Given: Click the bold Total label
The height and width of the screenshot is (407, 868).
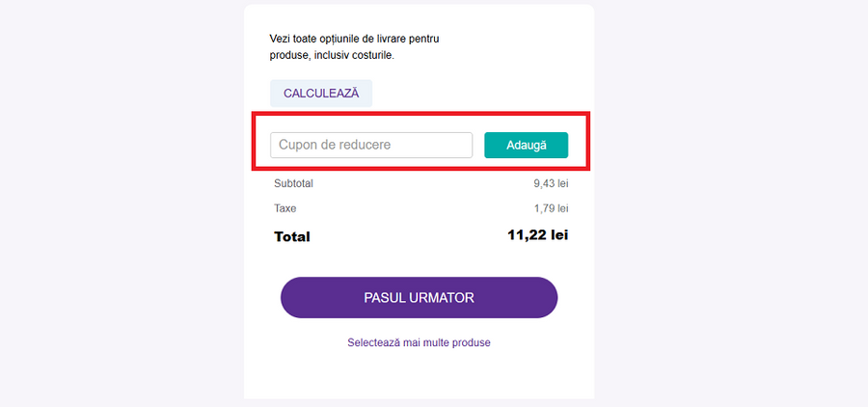Looking at the screenshot, I should 292,236.
